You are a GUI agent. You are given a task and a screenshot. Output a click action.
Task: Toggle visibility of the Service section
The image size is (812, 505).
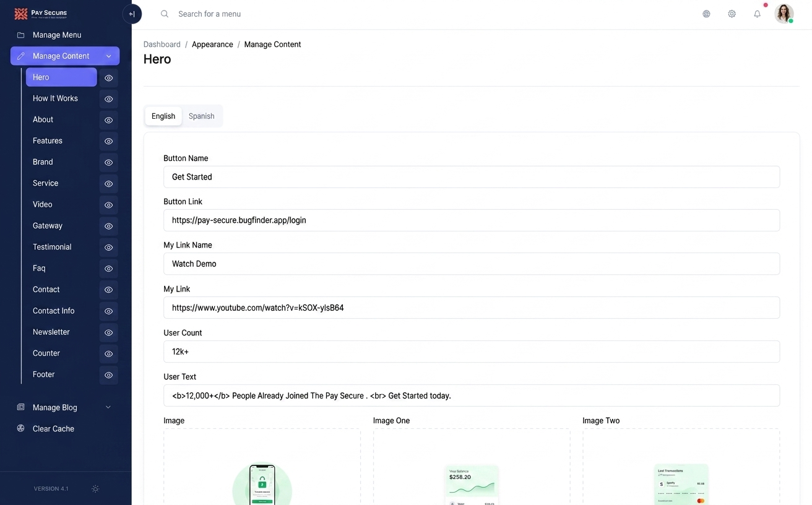tap(108, 184)
